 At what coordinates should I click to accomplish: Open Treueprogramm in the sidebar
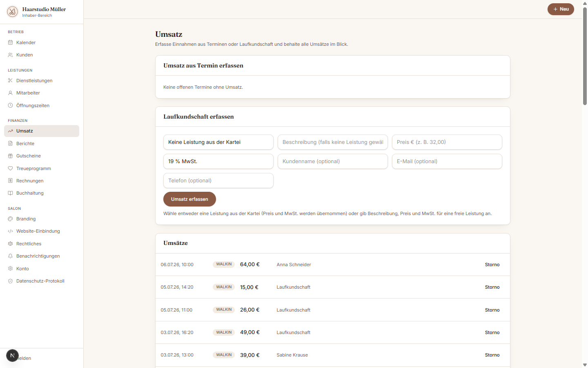pyautogui.click(x=42, y=168)
